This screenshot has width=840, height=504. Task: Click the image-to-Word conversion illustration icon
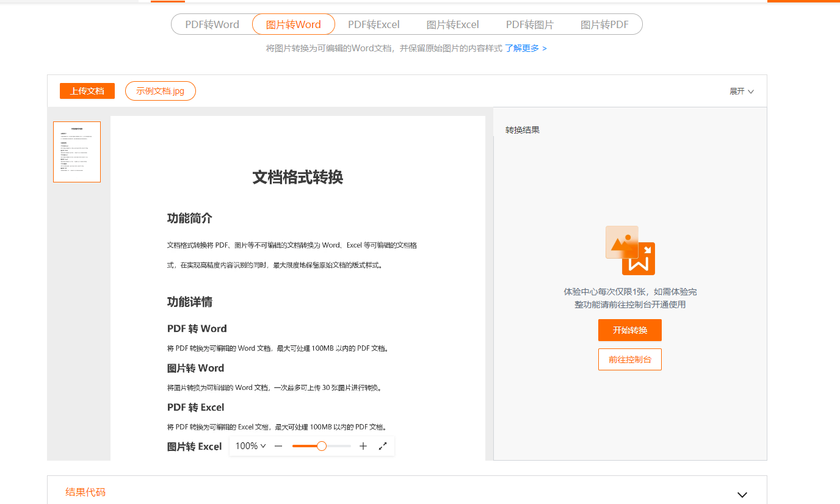tap(630, 250)
